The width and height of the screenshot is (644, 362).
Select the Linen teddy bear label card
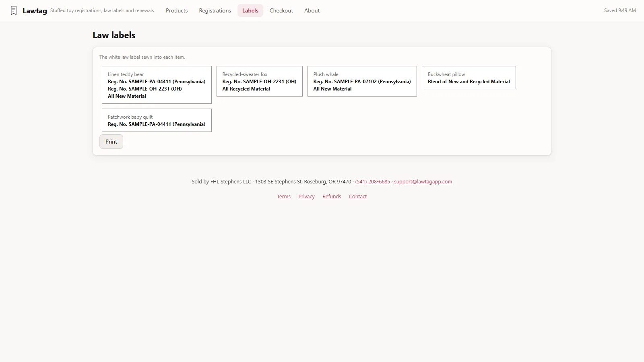[x=157, y=85]
